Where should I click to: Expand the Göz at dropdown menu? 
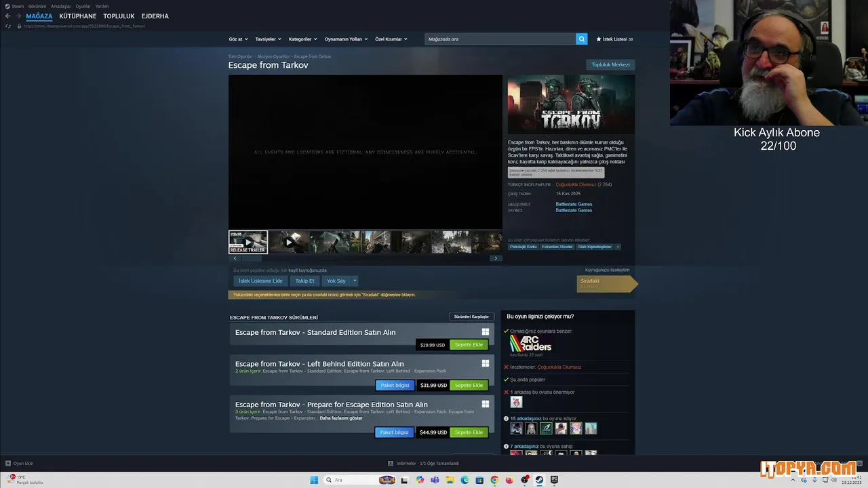click(239, 39)
